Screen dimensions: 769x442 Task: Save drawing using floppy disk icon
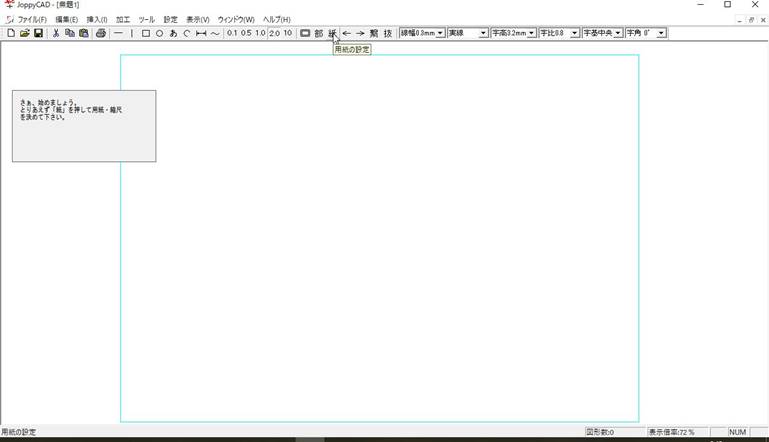tap(38, 33)
